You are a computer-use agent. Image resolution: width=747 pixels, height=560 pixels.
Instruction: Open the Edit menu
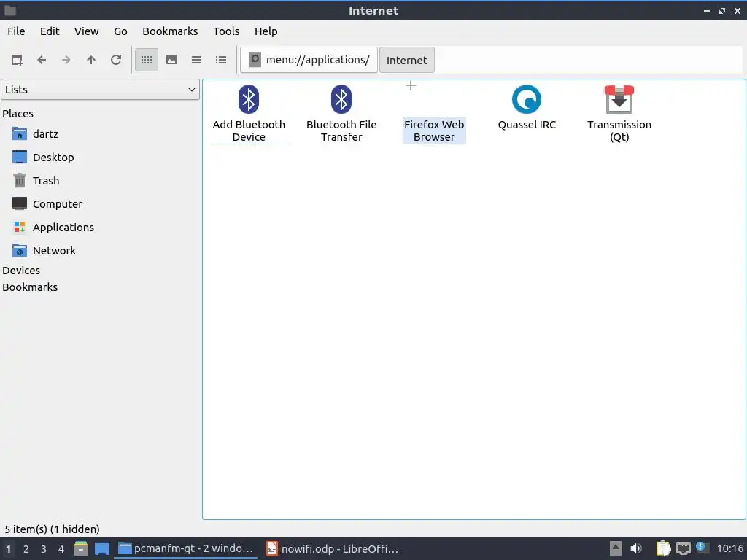coord(50,31)
